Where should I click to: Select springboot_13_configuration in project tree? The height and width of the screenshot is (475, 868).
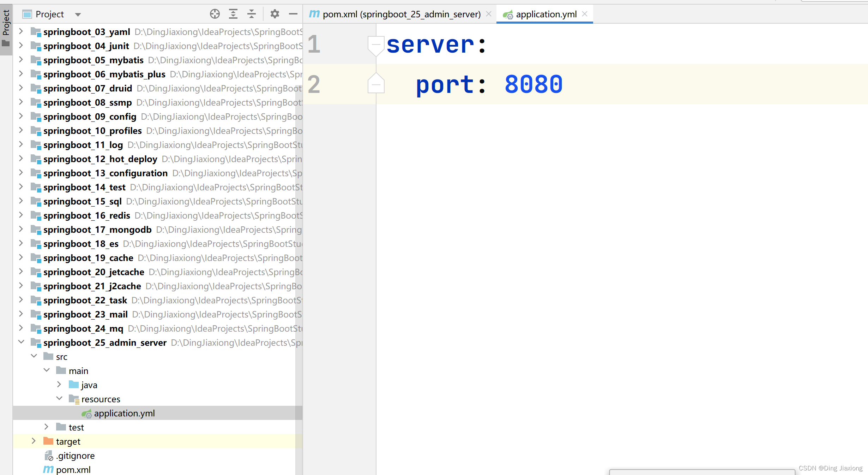coord(106,173)
